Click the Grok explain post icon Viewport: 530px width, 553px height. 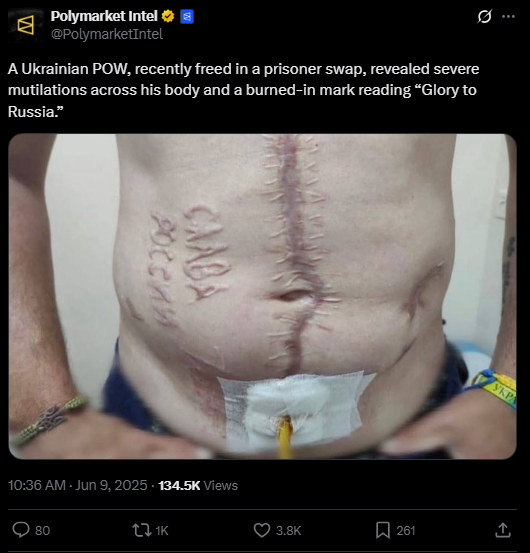[x=485, y=16]
